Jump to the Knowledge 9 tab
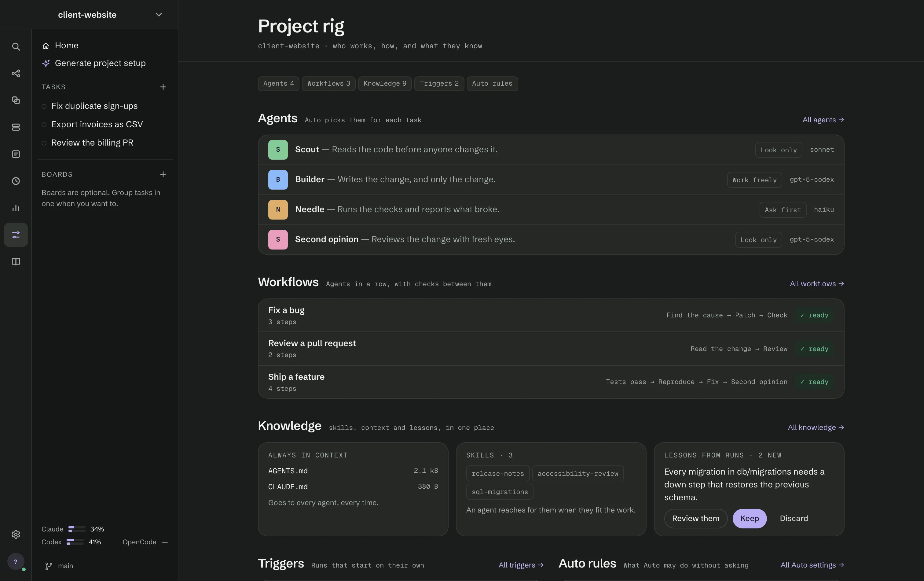Screen dimensions: 924x581 click(x=385, y=84)
